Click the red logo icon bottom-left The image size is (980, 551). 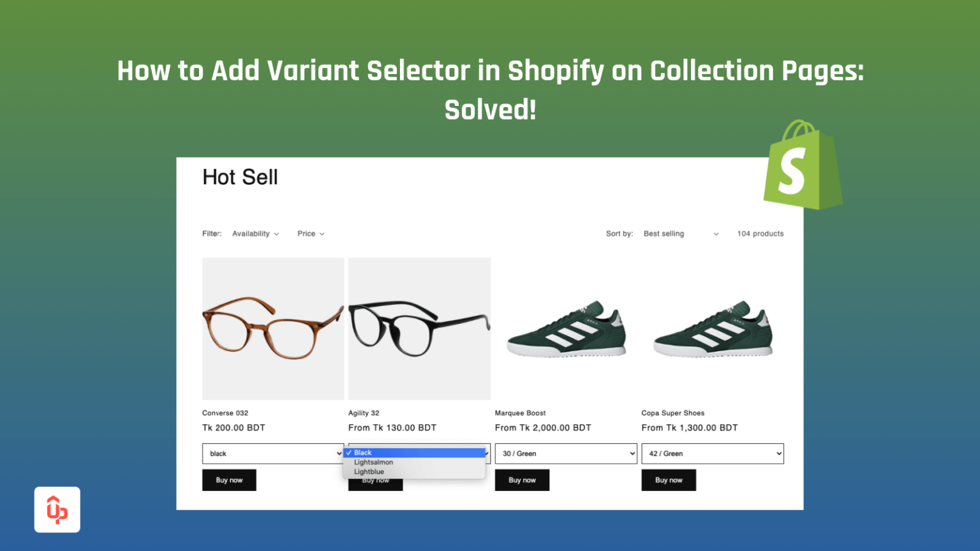[x=57, y=510]
